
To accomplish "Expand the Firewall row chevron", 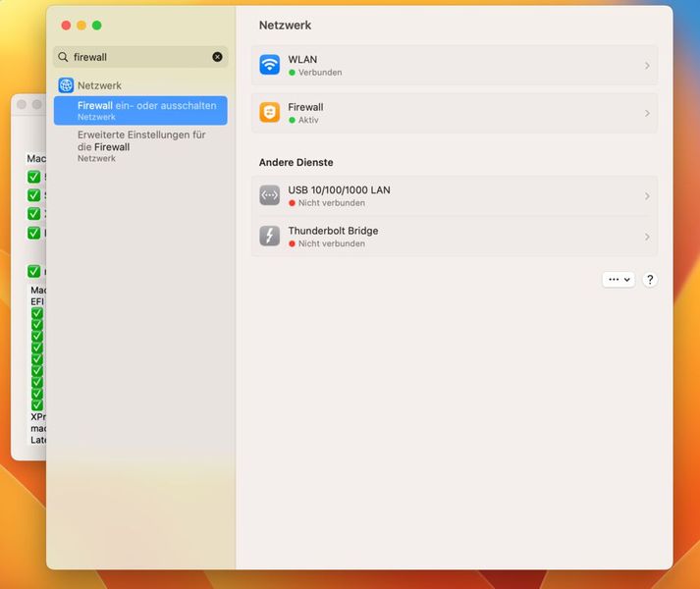I will coord(647,113).
